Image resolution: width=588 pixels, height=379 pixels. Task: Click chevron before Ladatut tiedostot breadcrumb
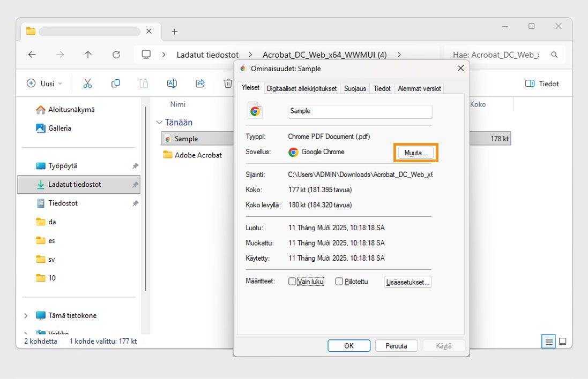point(164,55)
